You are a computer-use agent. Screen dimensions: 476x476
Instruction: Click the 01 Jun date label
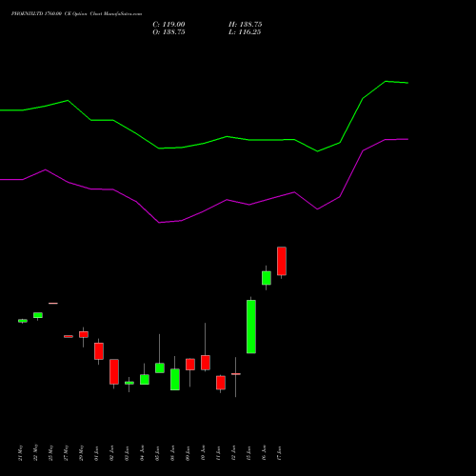[x=97, y=453]
